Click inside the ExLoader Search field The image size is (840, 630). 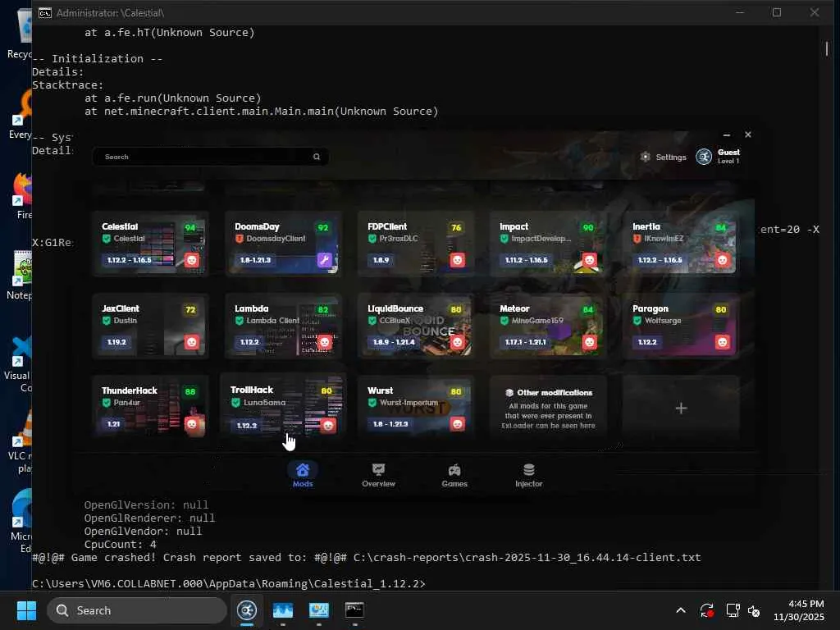click(210, 157)
